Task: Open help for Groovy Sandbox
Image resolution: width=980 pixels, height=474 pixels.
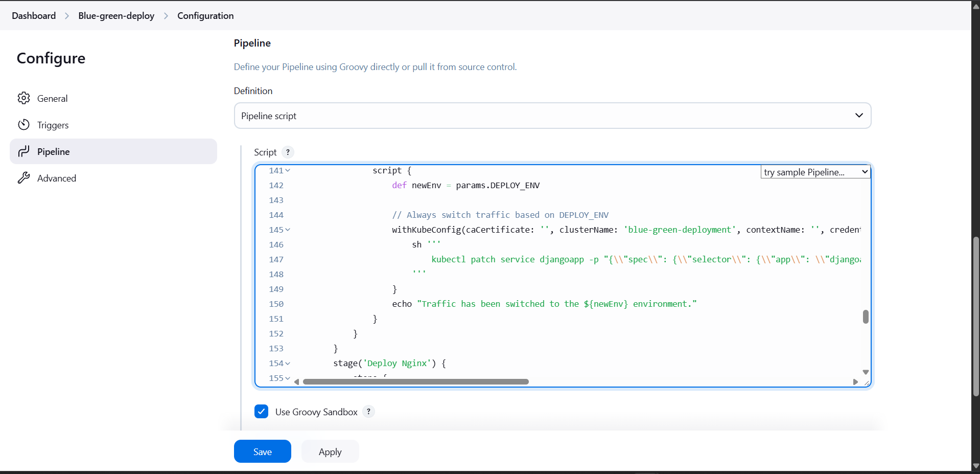Action: click(368, 411)
